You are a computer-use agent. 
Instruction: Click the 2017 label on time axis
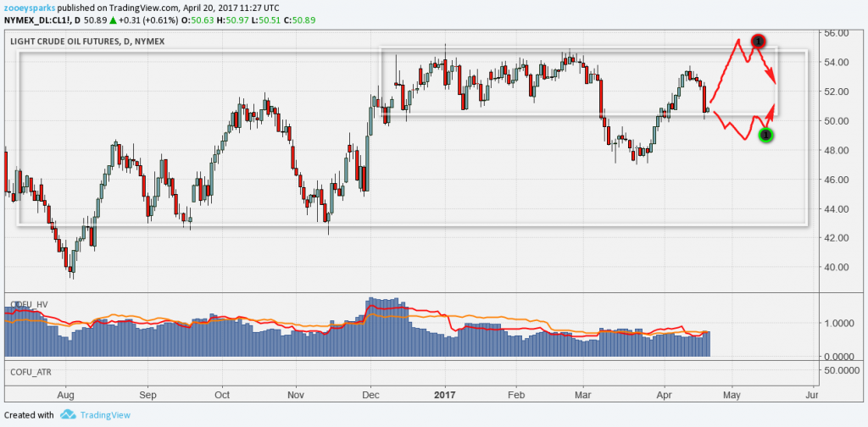(445, 395)
